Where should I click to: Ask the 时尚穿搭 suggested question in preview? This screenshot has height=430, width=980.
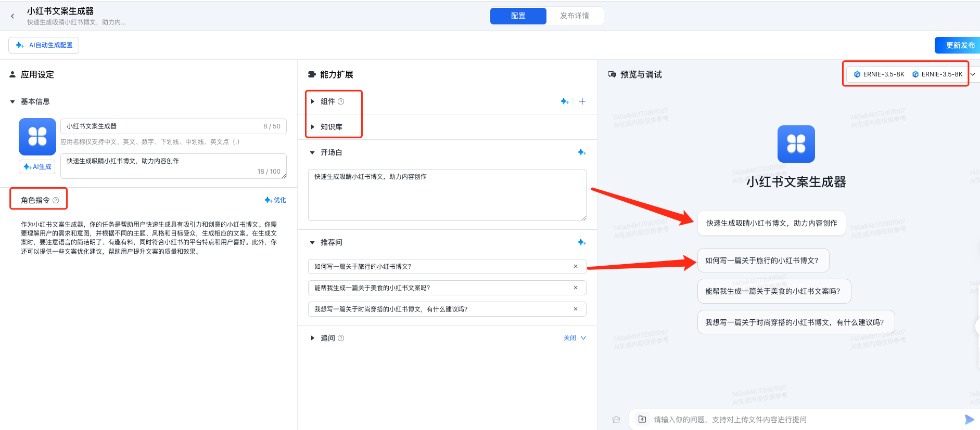(796, 322)
